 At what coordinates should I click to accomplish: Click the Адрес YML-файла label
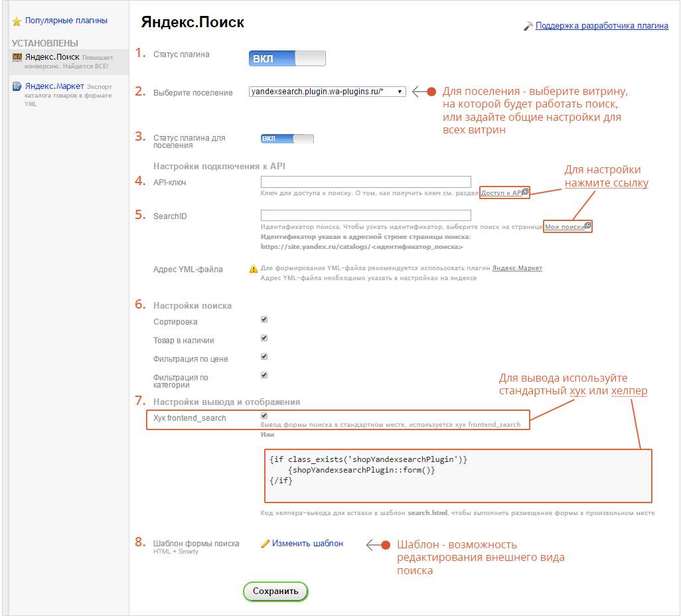[188, 269]
